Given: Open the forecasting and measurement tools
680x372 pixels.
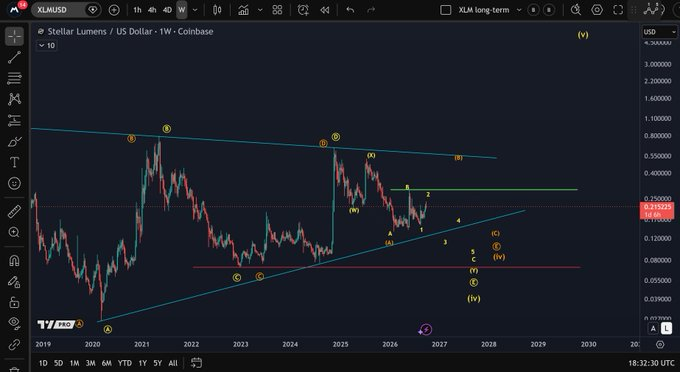Looking at the screenshot, I should [14, 121].
